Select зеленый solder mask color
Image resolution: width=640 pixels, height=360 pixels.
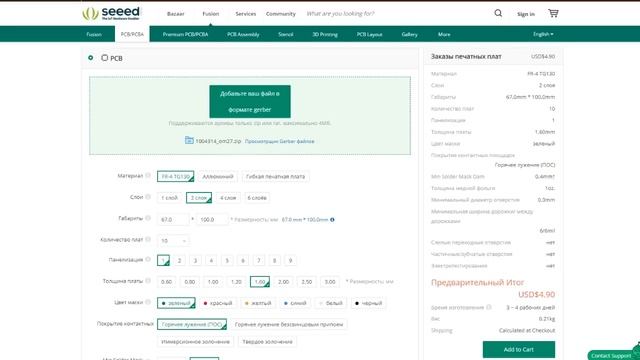[176, 303]
